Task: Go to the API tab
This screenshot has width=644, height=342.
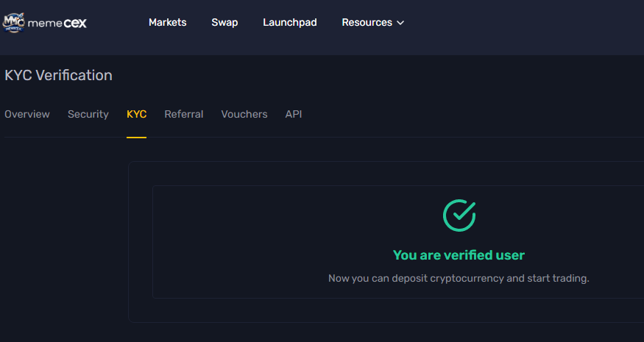Action: [x=294, y=114]
